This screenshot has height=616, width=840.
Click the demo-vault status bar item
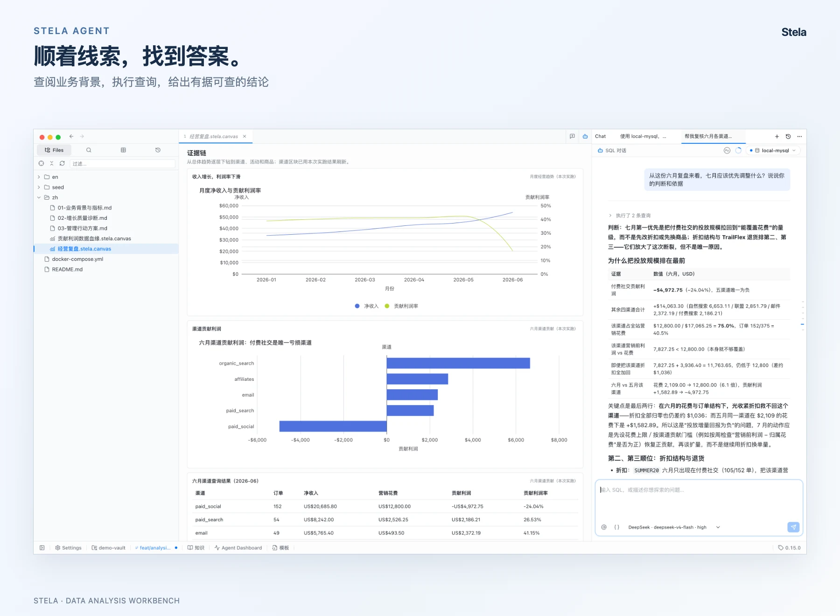coord(108,548)
